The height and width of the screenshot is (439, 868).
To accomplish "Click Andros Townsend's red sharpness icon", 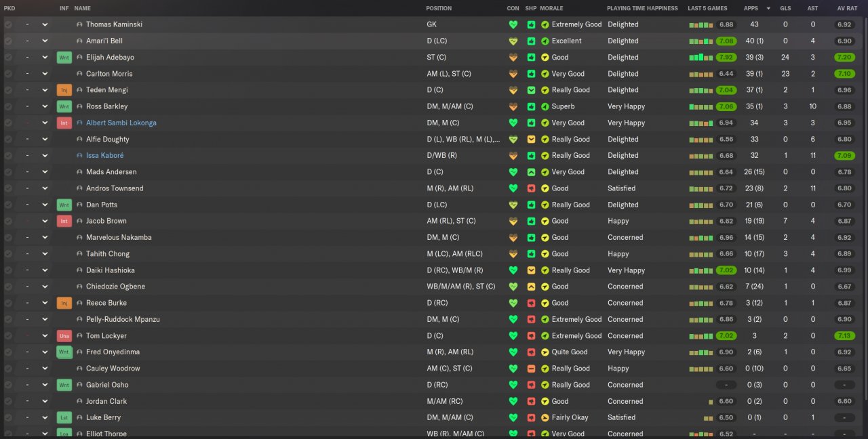I will point(532,188).
